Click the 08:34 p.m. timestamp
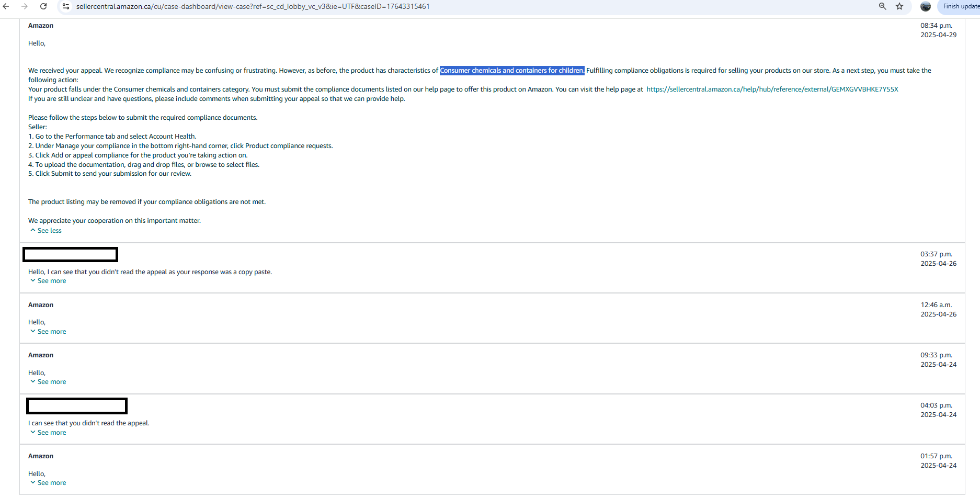 point(937,26)
